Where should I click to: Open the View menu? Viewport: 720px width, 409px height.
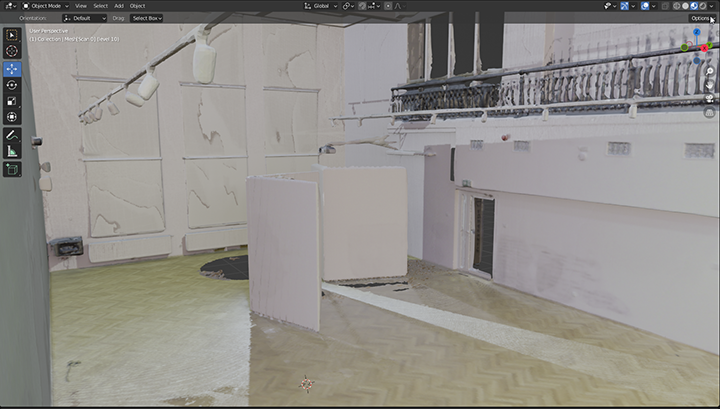click(81, 6)
